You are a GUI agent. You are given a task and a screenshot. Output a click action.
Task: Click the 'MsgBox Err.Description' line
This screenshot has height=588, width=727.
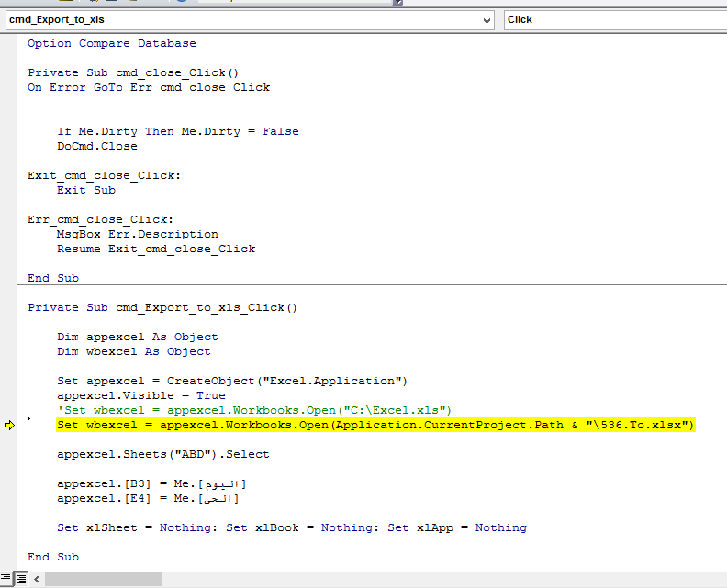138,234
